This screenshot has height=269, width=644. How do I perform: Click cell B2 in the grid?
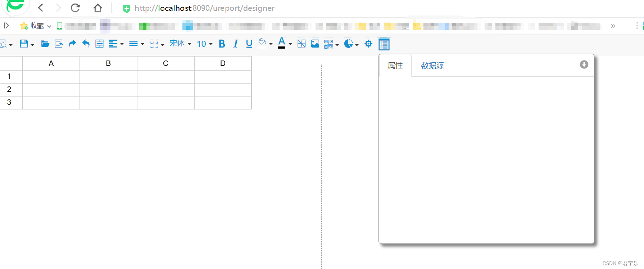click(108, 89)
